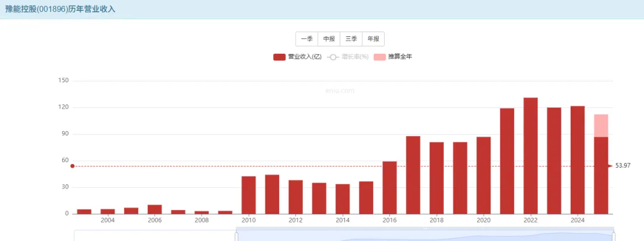Toggle the 推算全年 legend series

393,57
